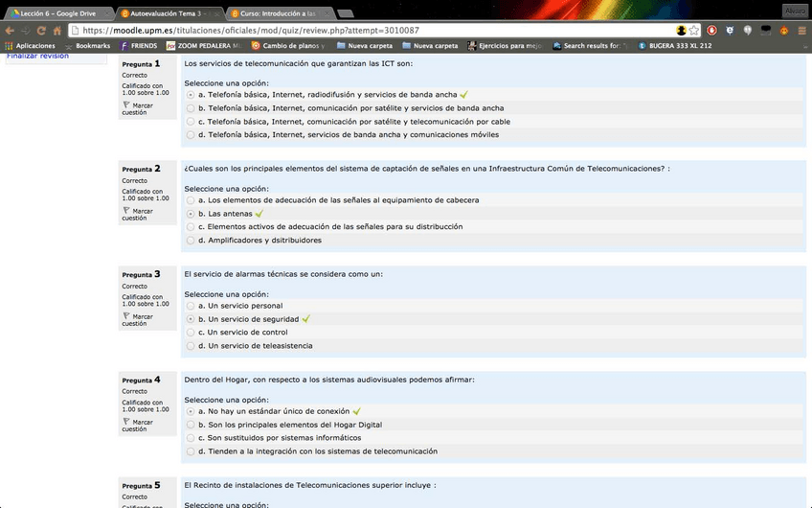Image resolution: width=812 pixels, height=508 pixels.
Task: Open the FRIENDS bookmark folder
Action: [x=139, y=45]
